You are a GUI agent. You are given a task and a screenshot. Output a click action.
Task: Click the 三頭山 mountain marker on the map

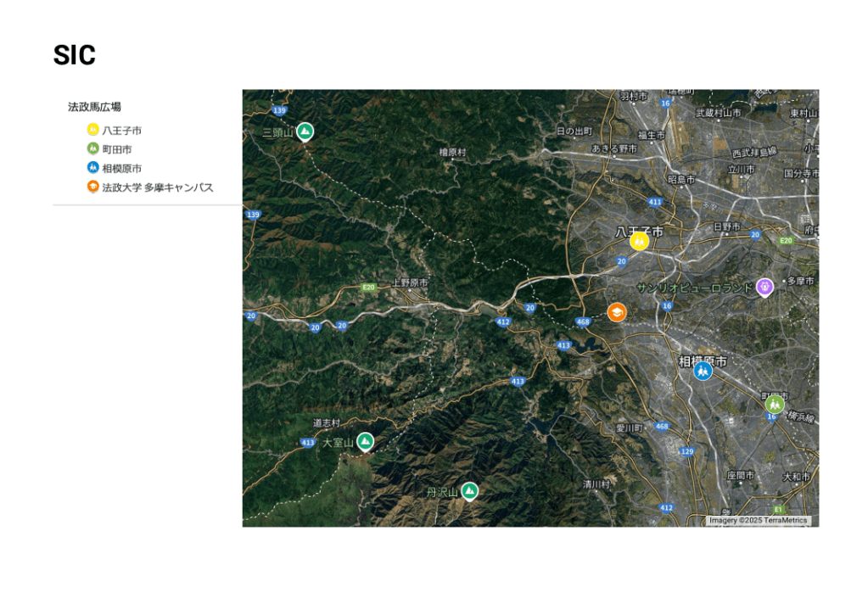pos(305,131)
